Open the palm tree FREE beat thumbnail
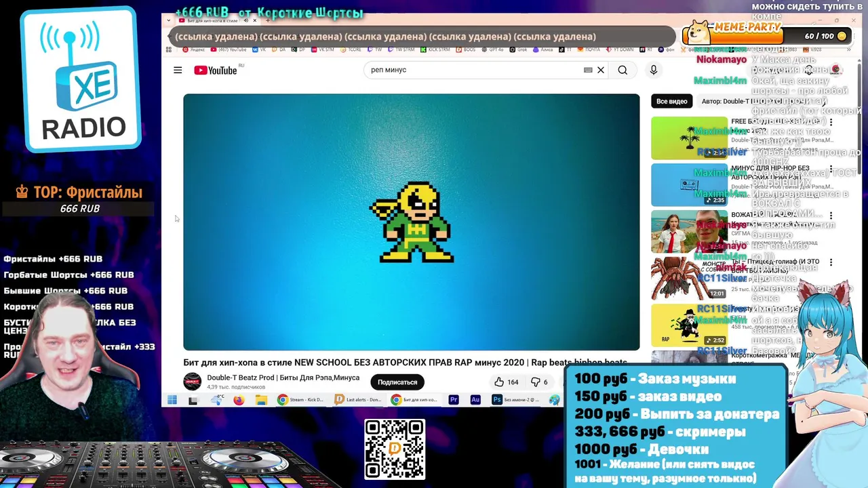868x488 pixels. click(689, 138)
